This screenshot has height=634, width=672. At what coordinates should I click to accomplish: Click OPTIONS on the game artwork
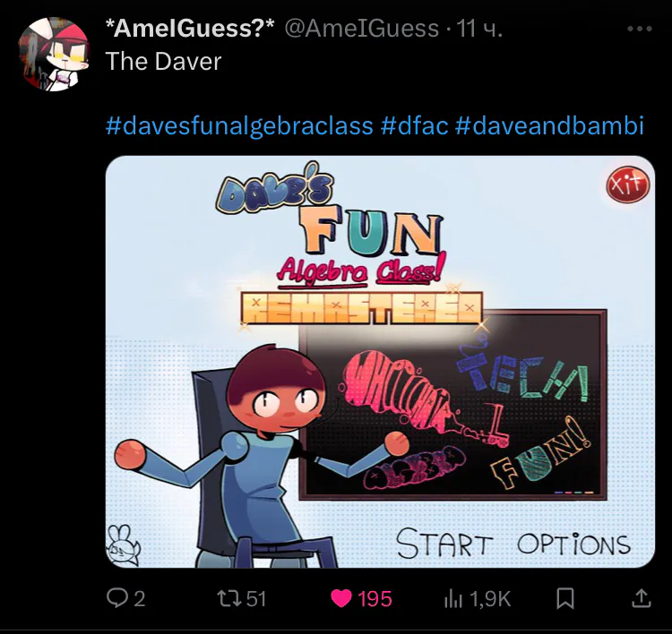573,544
